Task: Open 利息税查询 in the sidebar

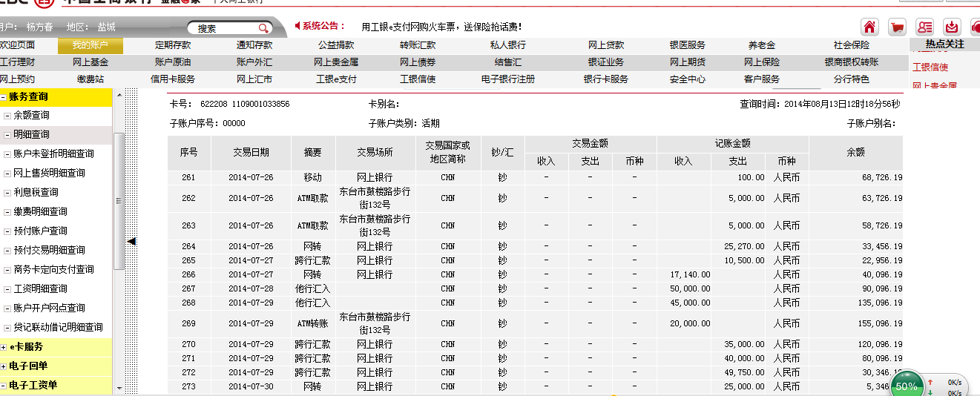Action: 36,192
